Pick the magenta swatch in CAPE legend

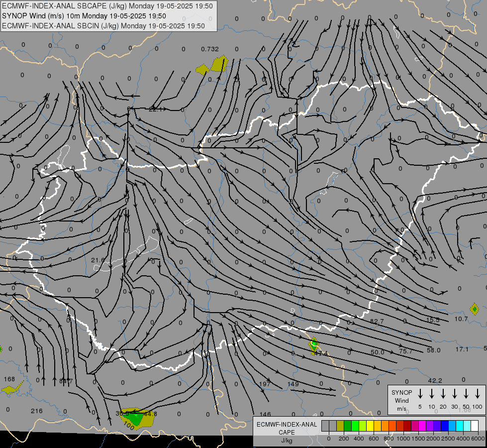[422, 426]
